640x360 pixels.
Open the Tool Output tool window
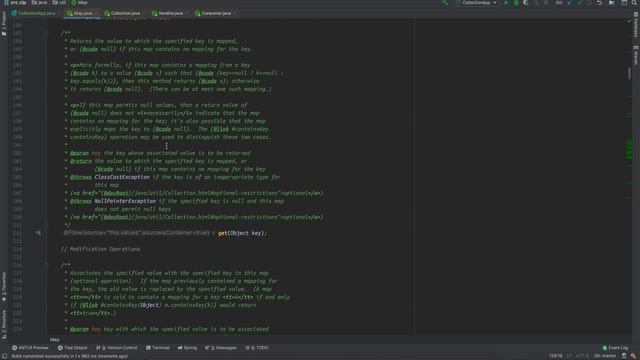tap(72, 348)
